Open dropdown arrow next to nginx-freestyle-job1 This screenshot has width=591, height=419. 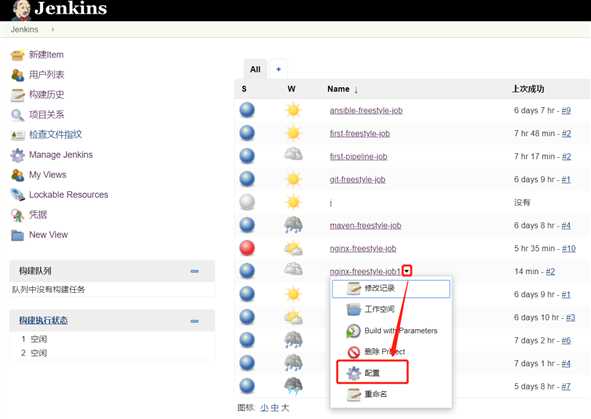click(407, 271)
